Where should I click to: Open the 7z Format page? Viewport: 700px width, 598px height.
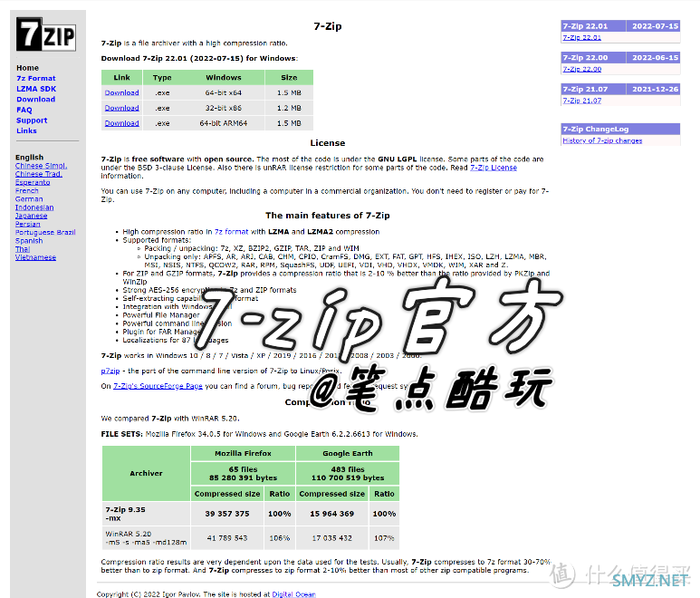(36, 78)
